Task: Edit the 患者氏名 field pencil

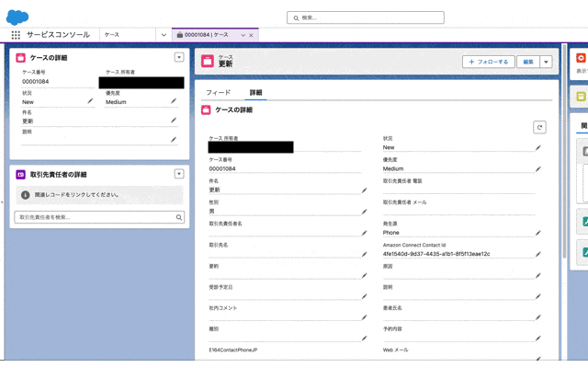Action: click(538, 317)
